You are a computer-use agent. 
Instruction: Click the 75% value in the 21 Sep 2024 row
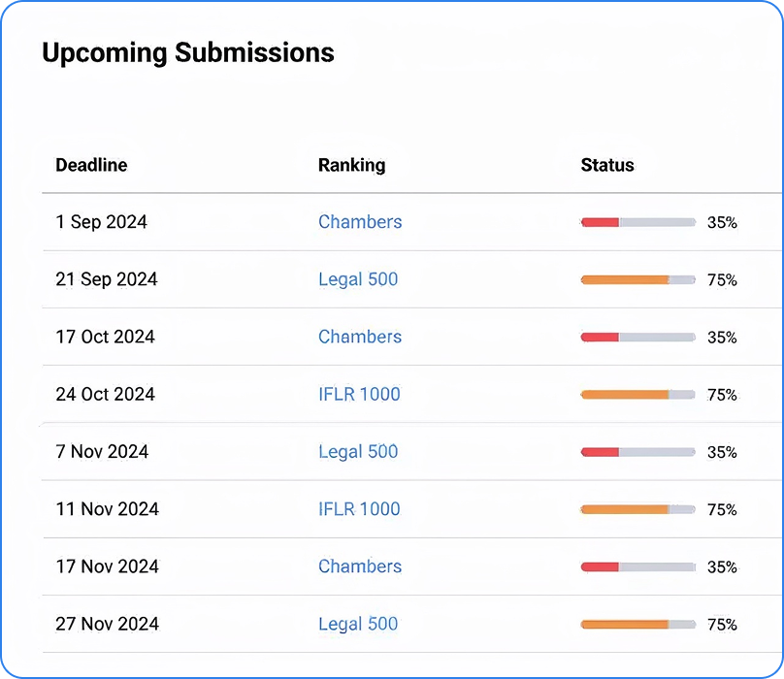[722, 280]
